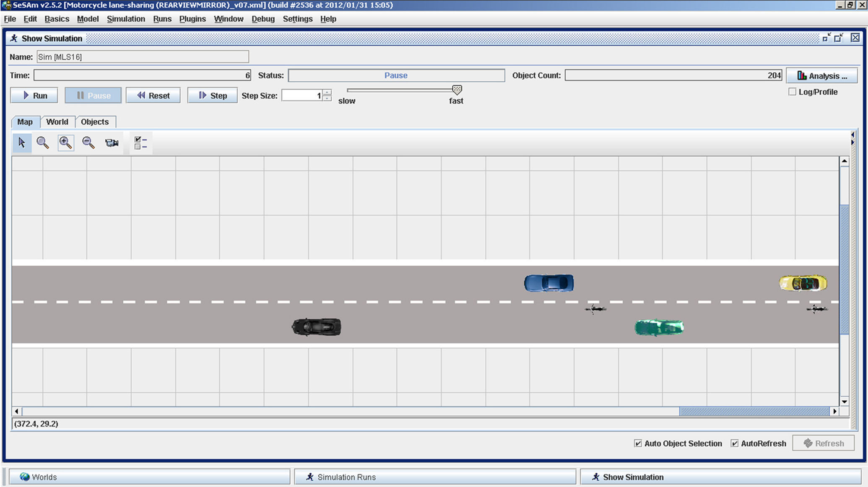
Task: Click the slow-fast speed slider handle
Action: [457, 90]
